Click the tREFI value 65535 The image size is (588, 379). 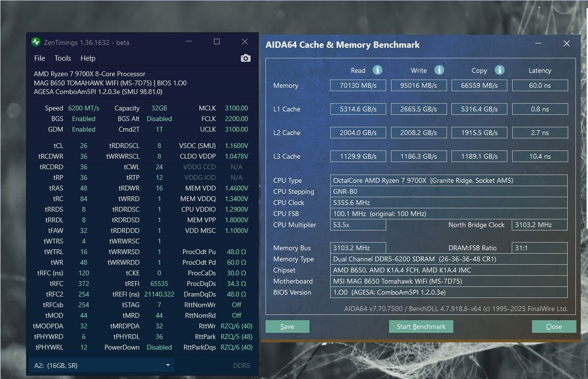159,284
